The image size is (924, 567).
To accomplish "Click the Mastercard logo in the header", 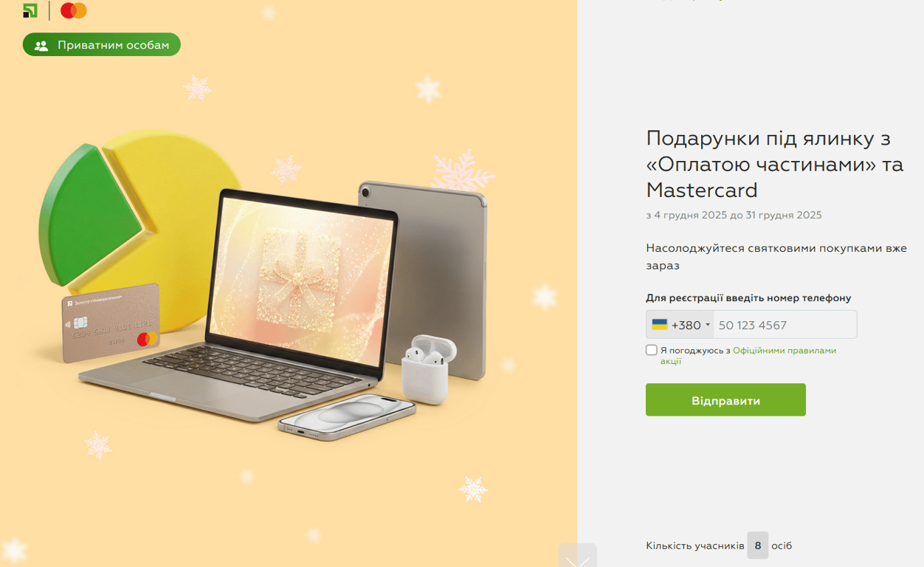I will click(x=74, y=10).
